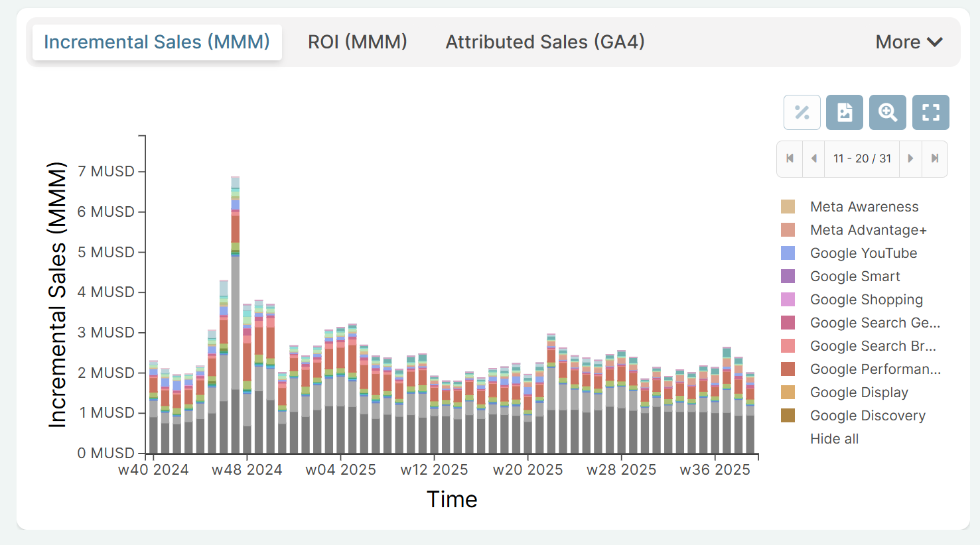Screen dimensions: 980x545
Task: Click Hide all legend link
Action: [x=834, y=439]
